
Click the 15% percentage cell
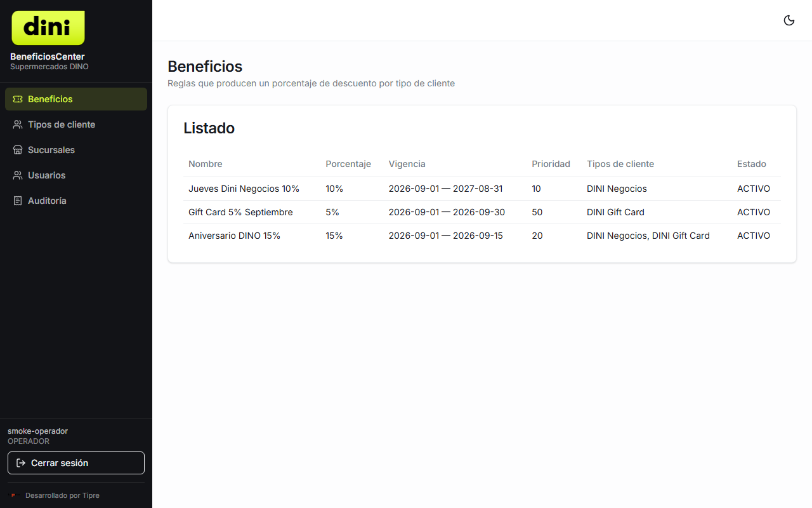pos(334,236)
